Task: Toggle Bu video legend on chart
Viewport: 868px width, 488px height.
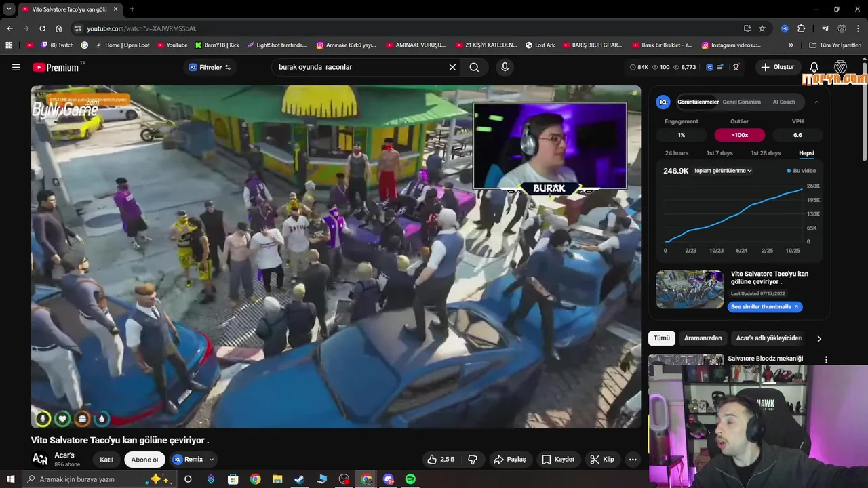Action: (802, 171)
